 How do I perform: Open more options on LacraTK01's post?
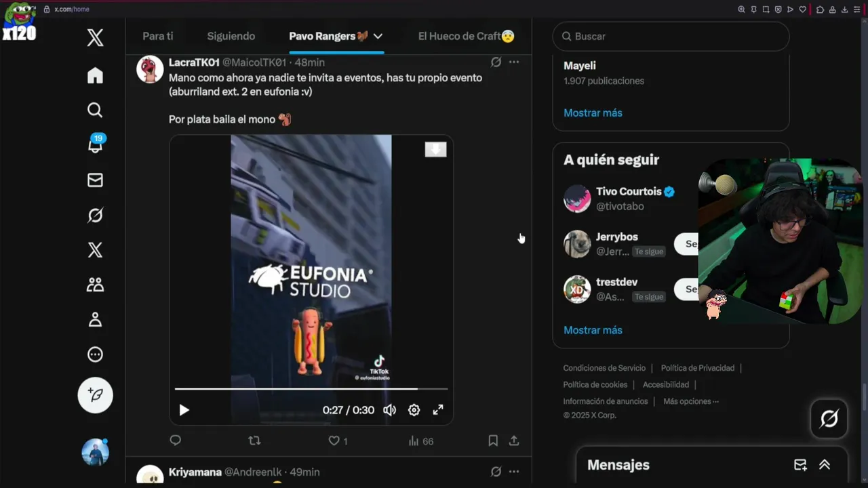click(x=514, y=62)
